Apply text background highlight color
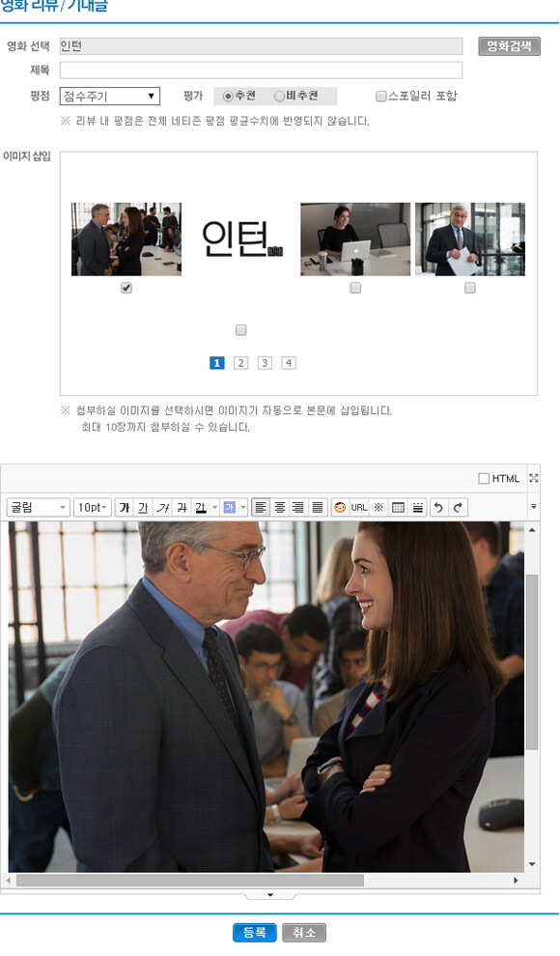This screenshot has height=956, width=560. click(x=229, y=507)
